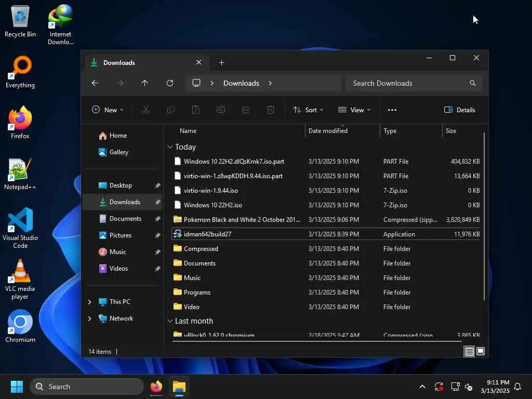The image size is (532, 399).
Task: Show hidden tray icons chevron
Action: coord(422,387)
